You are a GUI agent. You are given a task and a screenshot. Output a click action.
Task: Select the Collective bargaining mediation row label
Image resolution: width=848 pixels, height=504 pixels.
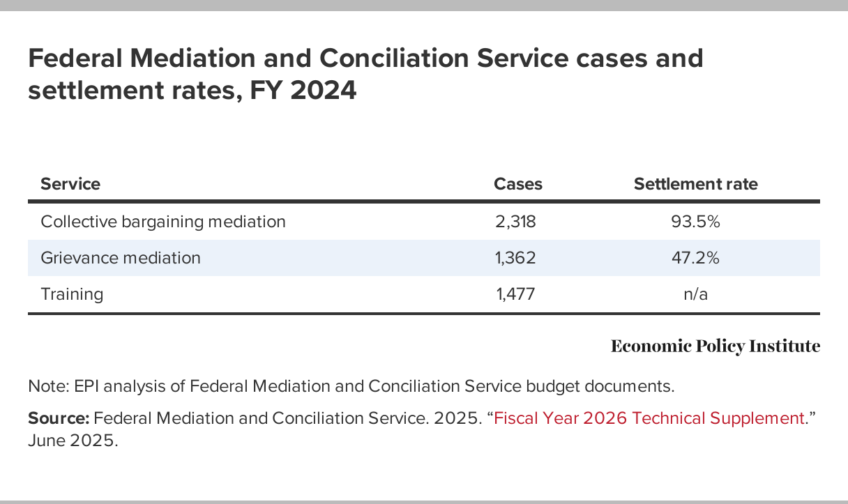click(163, 222)
